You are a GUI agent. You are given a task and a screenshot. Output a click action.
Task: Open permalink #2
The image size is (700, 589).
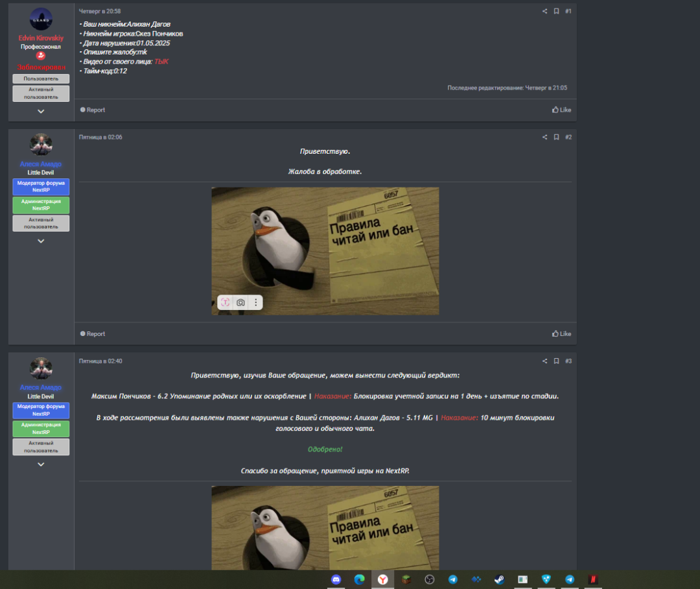[x=568, y=137]
